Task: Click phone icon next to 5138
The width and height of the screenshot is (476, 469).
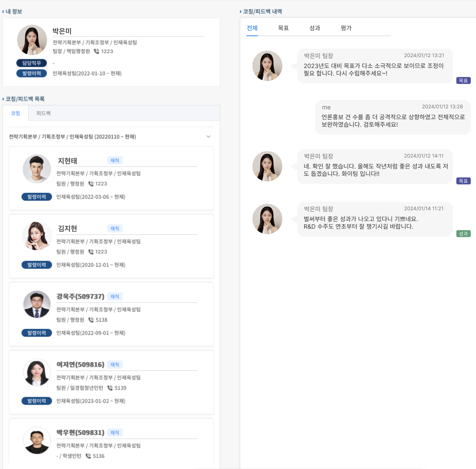Action: (x=91, y=320)
